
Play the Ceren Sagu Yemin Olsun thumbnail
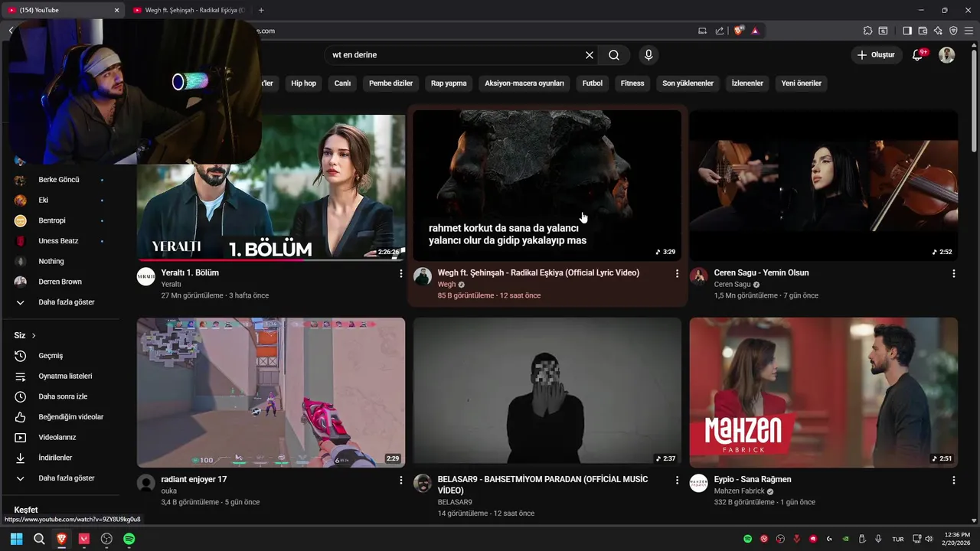823,186
